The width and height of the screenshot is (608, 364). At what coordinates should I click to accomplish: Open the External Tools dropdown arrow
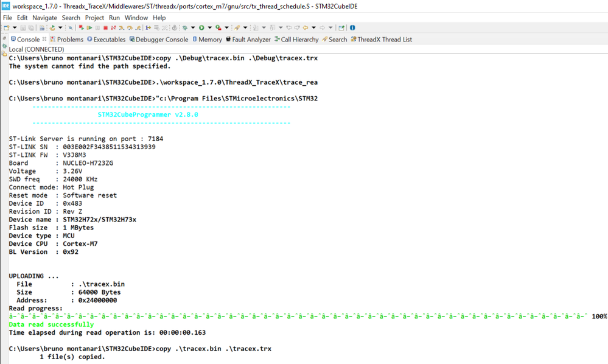coord(226,28)
